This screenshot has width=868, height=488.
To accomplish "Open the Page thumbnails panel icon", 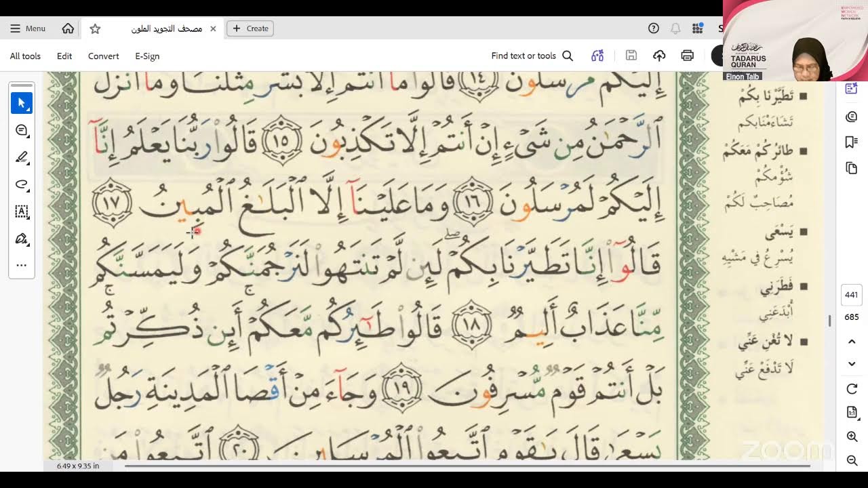I will 852,167.
